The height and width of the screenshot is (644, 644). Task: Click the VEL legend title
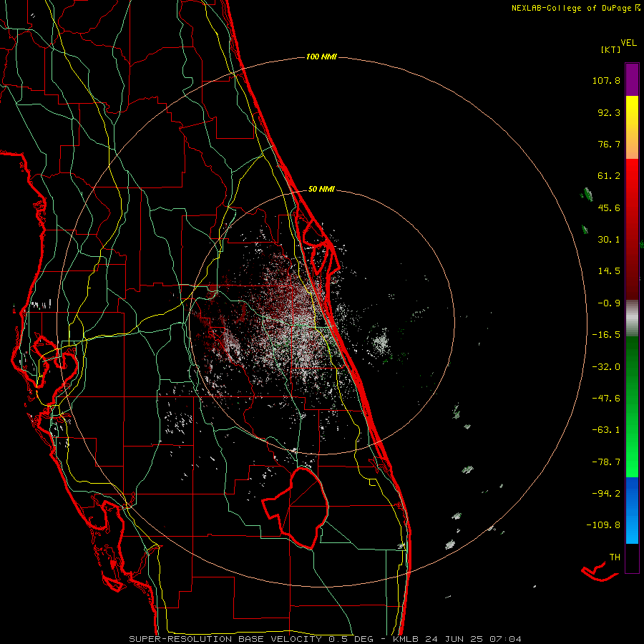pos(628,43)
